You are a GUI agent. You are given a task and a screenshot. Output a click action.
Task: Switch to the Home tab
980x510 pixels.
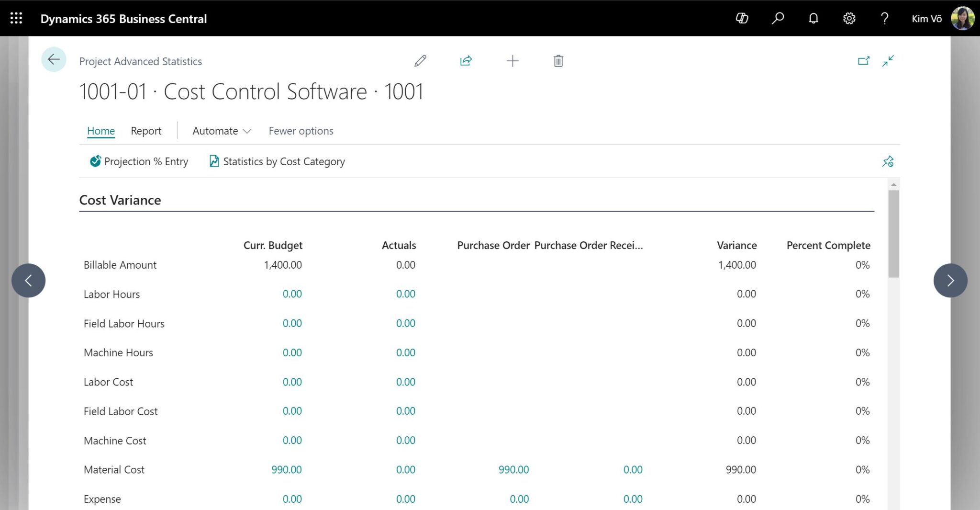(x=101, y=131)
